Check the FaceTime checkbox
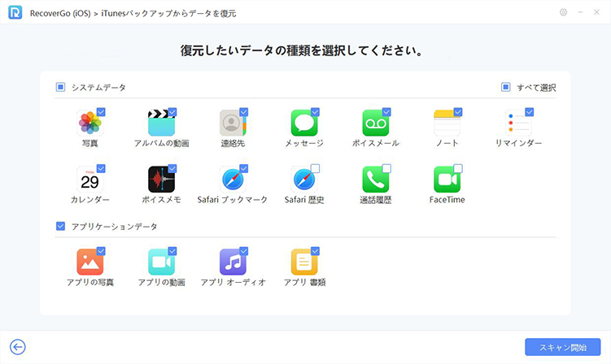Viewport: 611px width, 364px height. coord(458,168)
